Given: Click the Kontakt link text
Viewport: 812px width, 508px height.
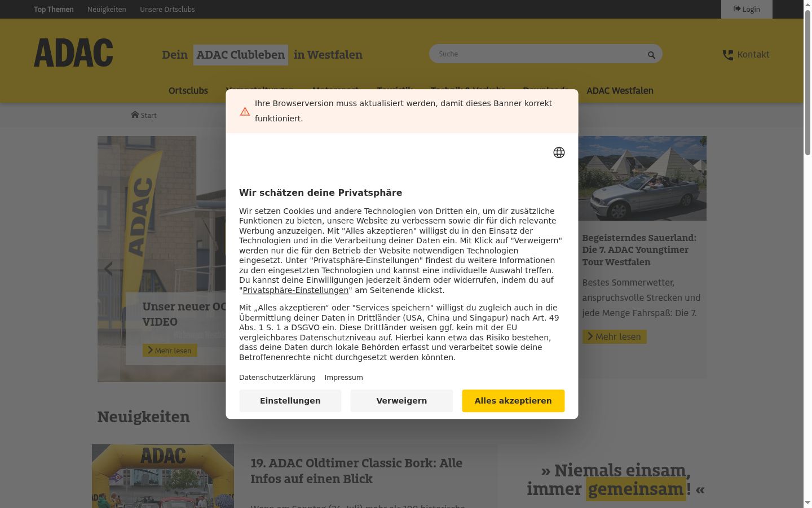Looking at the screenshot, I should (x=753, y=55).
